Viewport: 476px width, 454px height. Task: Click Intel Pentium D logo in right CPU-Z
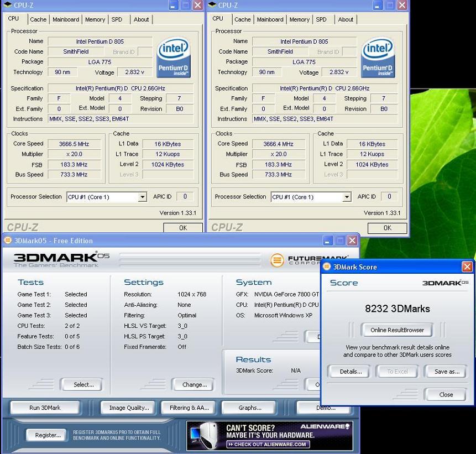click(x=378, y=57)
